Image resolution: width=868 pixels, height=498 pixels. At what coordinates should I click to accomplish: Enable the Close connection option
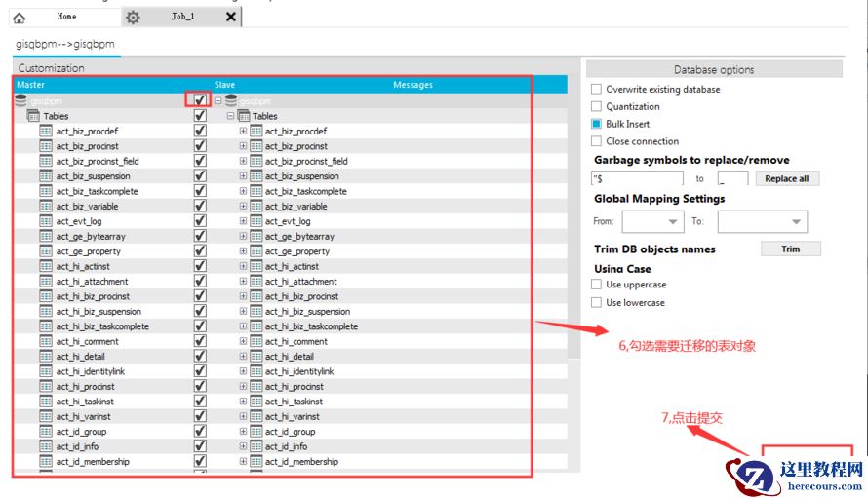point(596,141)
